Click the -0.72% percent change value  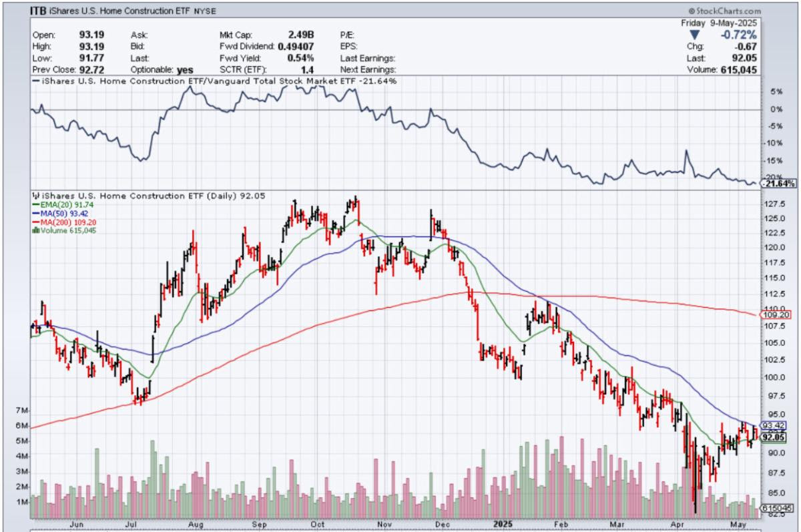[738, 34]
